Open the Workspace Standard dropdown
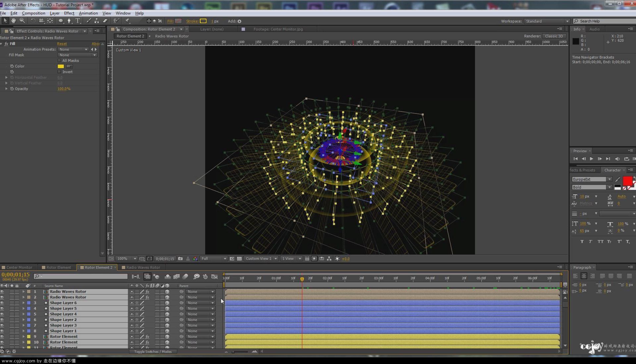The image size is (636, 364). pos(546,21)
